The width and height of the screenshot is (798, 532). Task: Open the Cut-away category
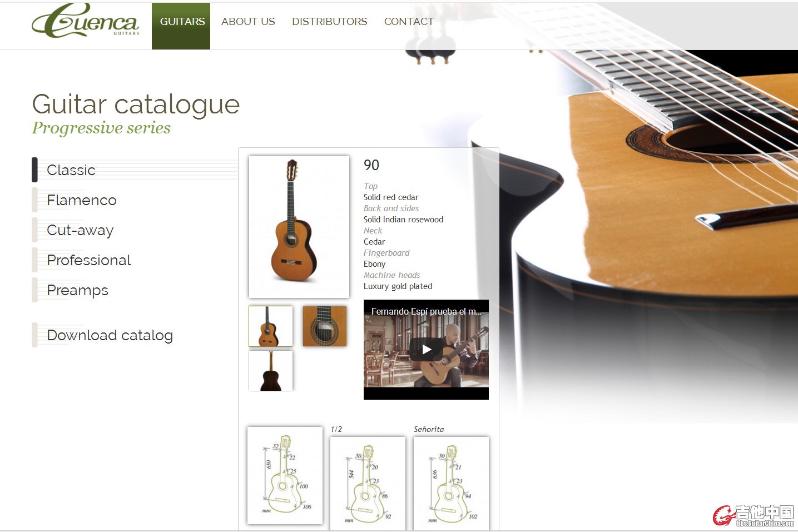[80, 230]
